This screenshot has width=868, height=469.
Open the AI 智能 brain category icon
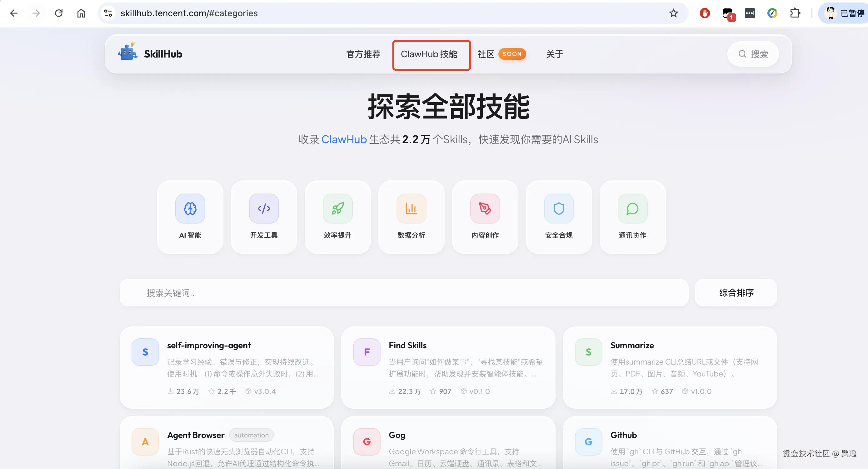[190, 208]
